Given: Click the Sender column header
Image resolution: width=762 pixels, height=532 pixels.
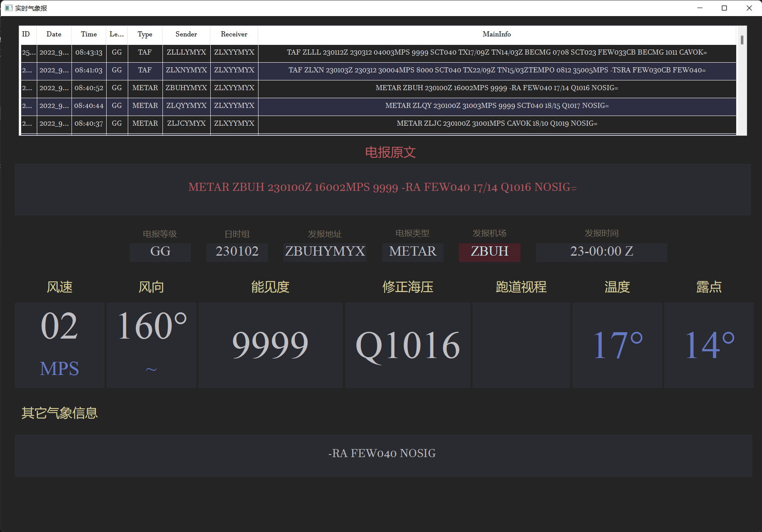Looking at the screenshot, I should click(x=186, y=34).
